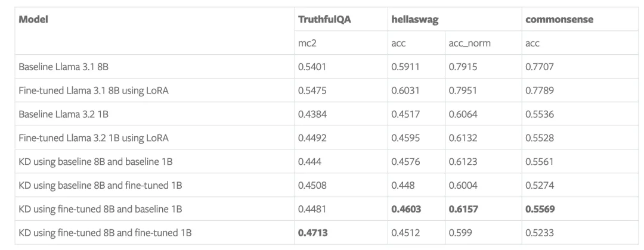Viewport: 644px width, 250px height.
Task: Click the commonsense column header
Action: pos(559,19)
